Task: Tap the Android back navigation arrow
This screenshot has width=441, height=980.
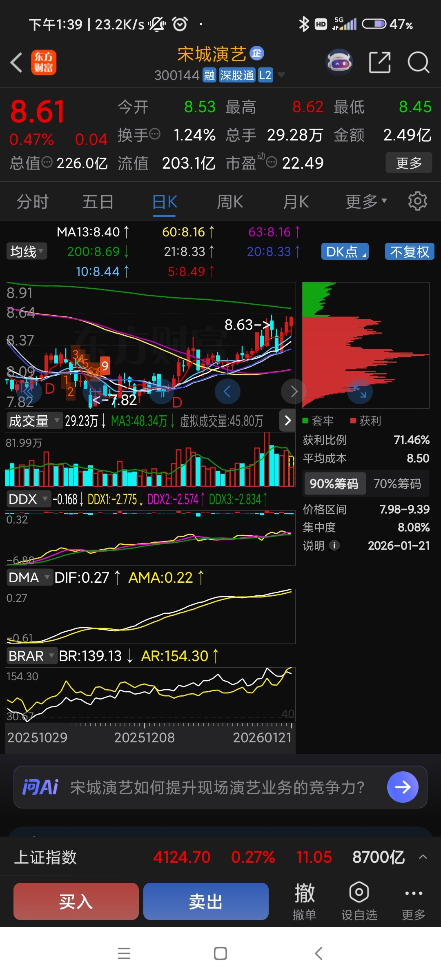Action: point(319,953)
